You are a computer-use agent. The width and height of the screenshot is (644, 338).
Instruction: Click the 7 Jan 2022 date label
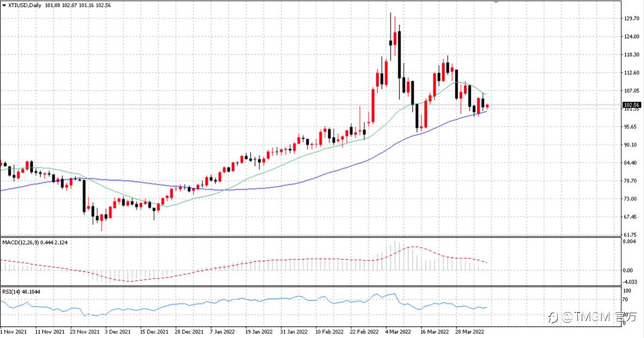click(x=222, y=331)
